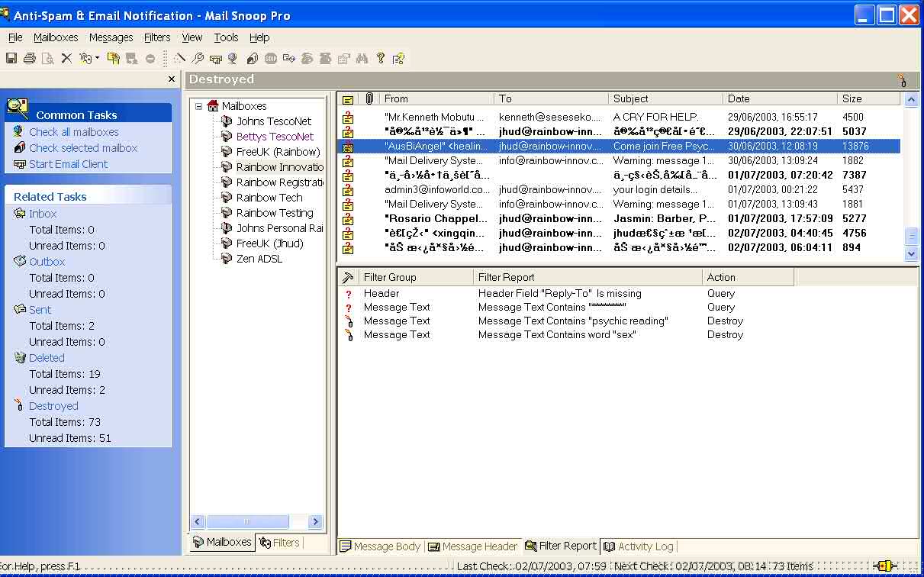Click the binoculars Find toolbar icon
924x577 pixels.
pyautogui.click(x=362, y=58)
